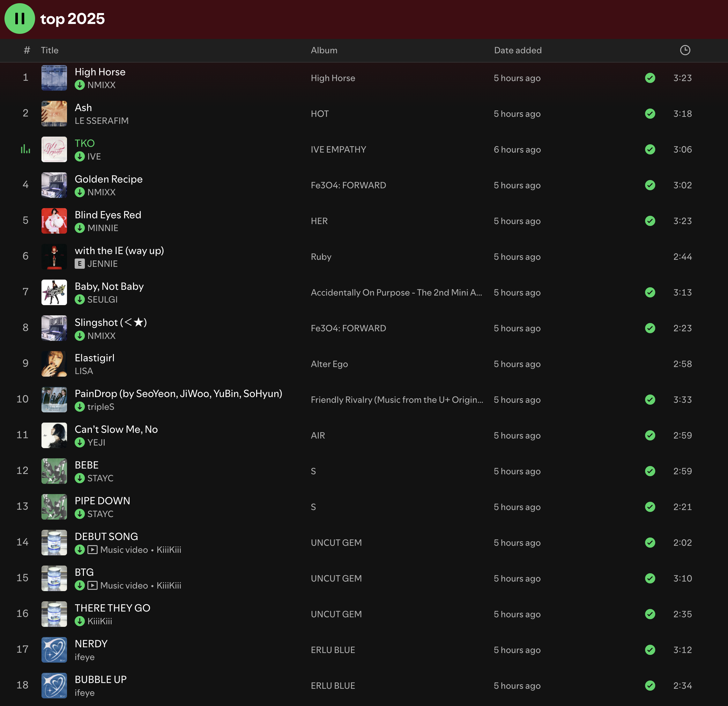Toggle liked checkmark for Blind Eyes Red

point(650,221)
